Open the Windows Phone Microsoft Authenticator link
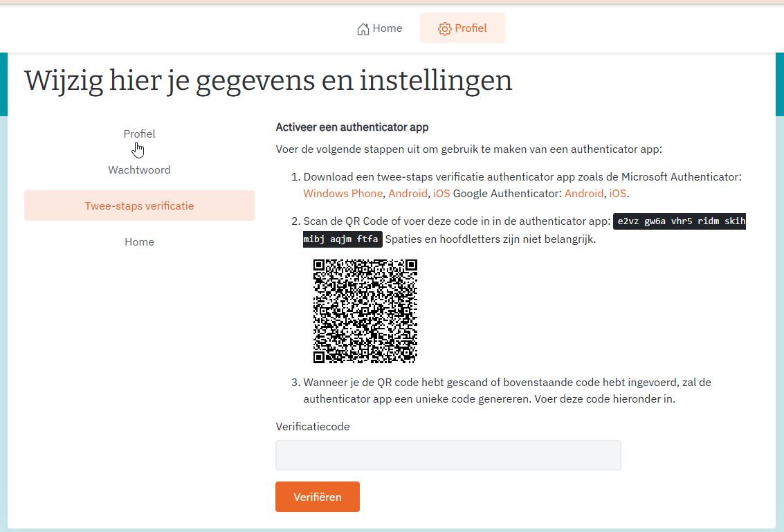Viewport: 784px width, 532px height. (x=343, y=194)
